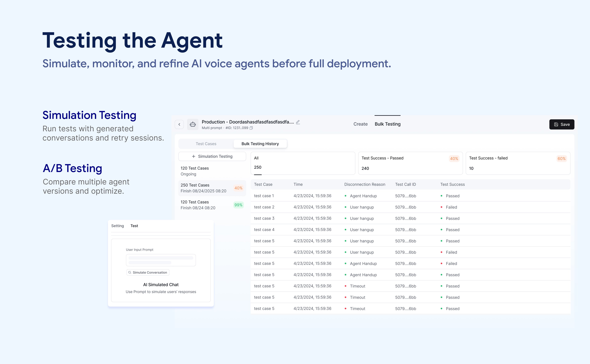
Task: Open the Create tab
Action: (x=360, y=124)
